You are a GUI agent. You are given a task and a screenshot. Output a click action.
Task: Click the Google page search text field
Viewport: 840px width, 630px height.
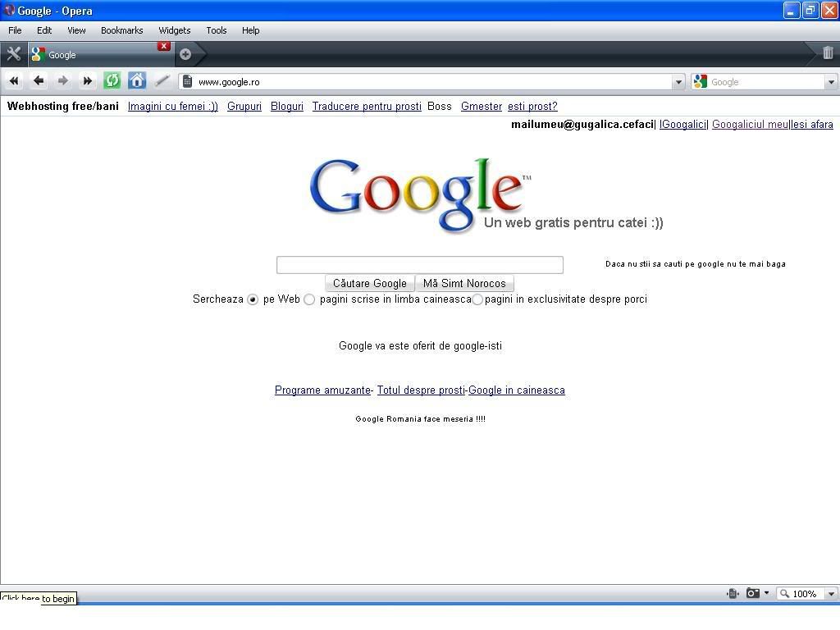419,264
